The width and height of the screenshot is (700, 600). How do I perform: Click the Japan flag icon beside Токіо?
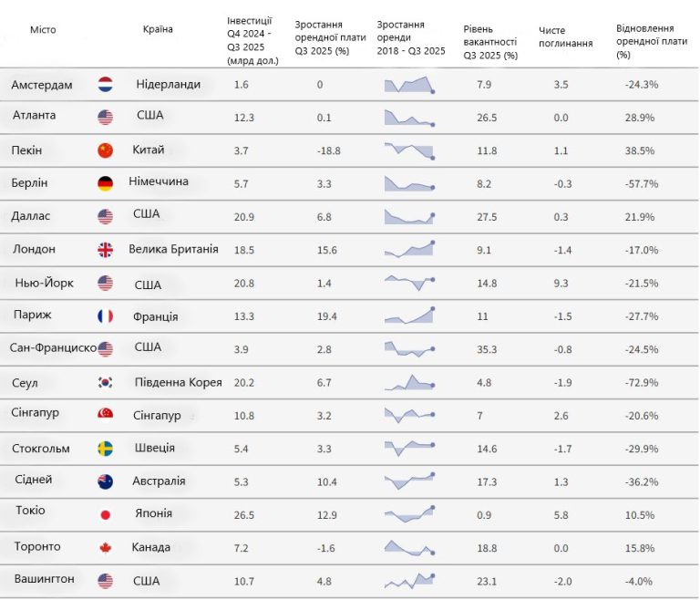105,514
